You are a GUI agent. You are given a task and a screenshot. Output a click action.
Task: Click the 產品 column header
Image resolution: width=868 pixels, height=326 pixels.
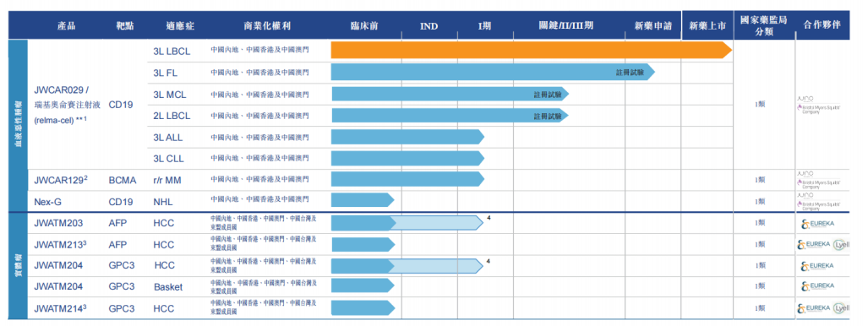point(66,26)
